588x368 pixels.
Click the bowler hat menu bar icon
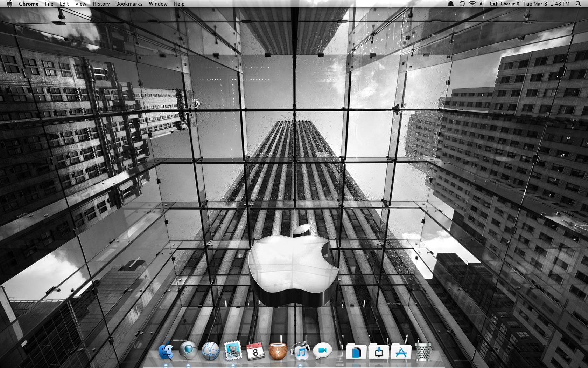(451, 4)
